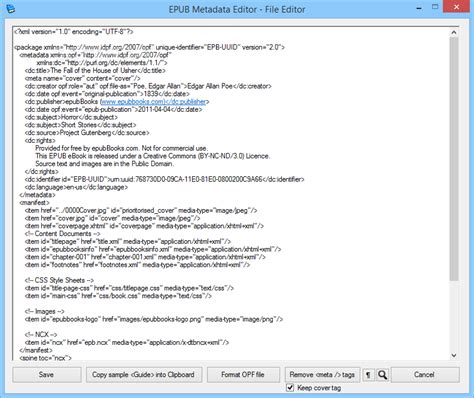Click the 'Source text and images' line
The height and width of the screenshot is (398, 474).
coord(105,164)
